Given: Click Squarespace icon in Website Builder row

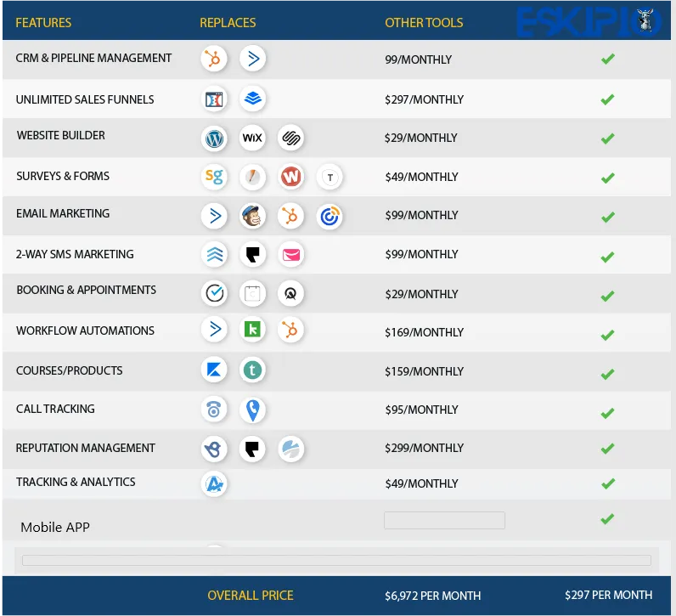Looking at the screenshot, I should pyautogui.click(x=290, y=138).
